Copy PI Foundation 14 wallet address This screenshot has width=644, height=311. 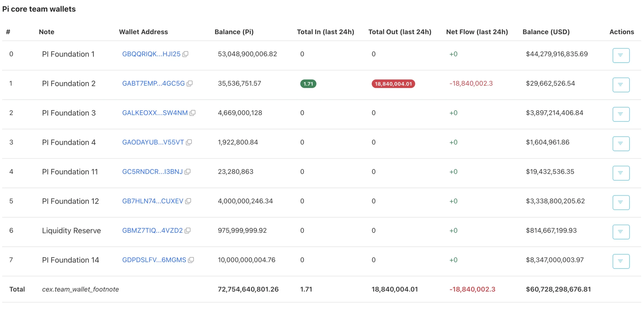pos(191,260)
